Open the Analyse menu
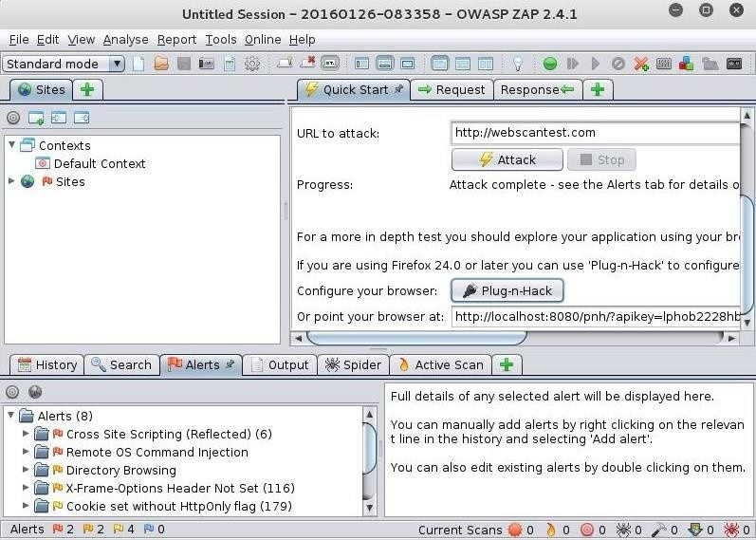 [125, 40]
